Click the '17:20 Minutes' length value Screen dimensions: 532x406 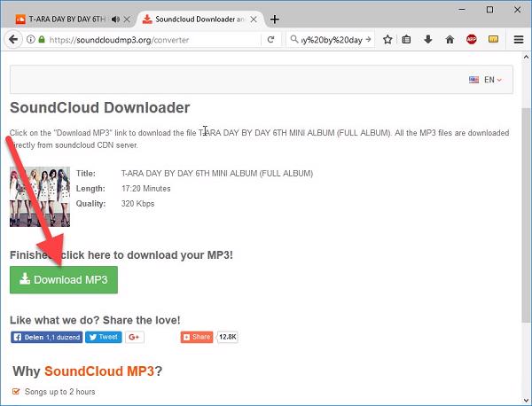146,189
